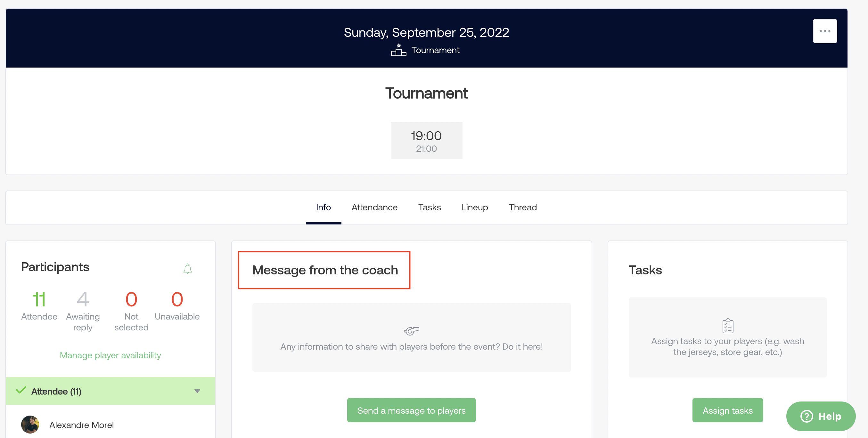Open the three-dots options menu
The width and height of the screenshot is (868, 438).
pos(824,31)
